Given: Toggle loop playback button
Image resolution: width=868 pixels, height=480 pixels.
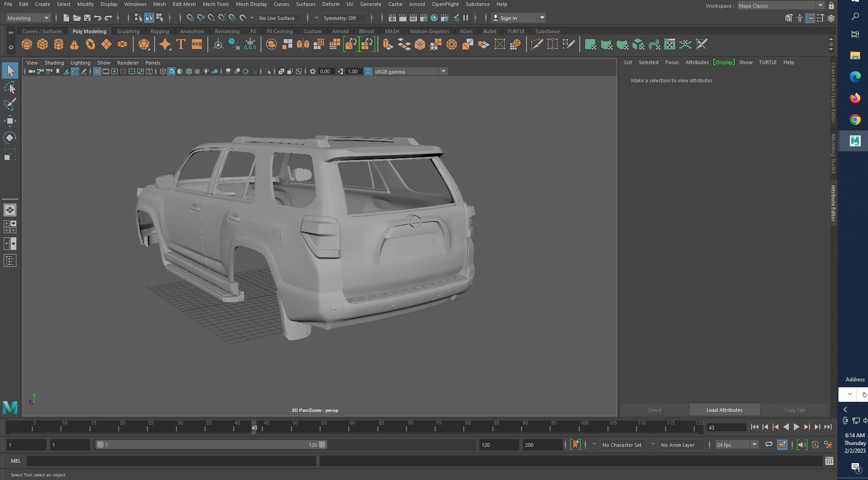Looking at the screenshot, I should [768, 445].
